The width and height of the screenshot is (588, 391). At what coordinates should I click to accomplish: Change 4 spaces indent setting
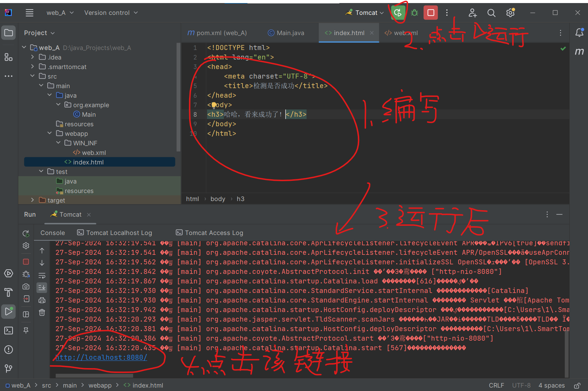[551, 385]
